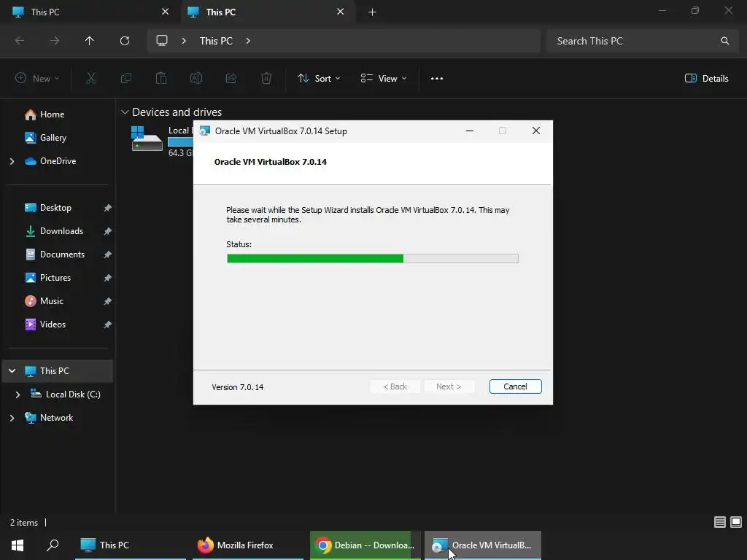Collapse the This PC tree node
This screenshot has width=747, height=560.
pos(12,371)
